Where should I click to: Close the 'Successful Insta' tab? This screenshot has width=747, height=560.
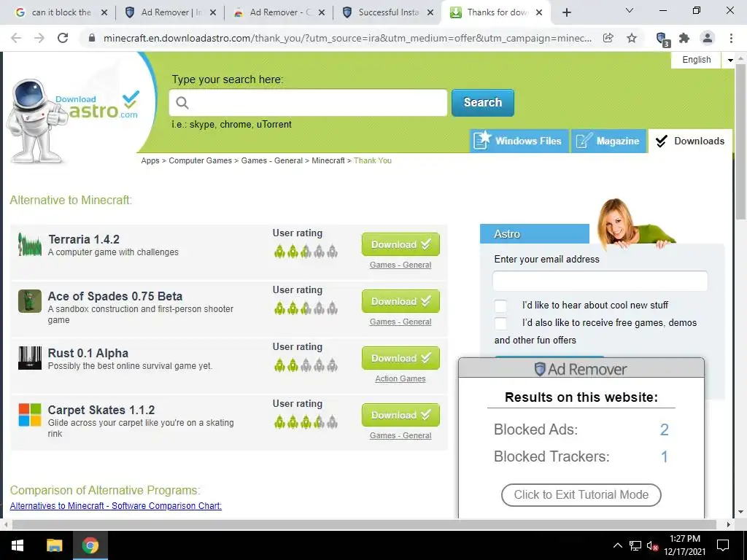click(x=430, y=13)
